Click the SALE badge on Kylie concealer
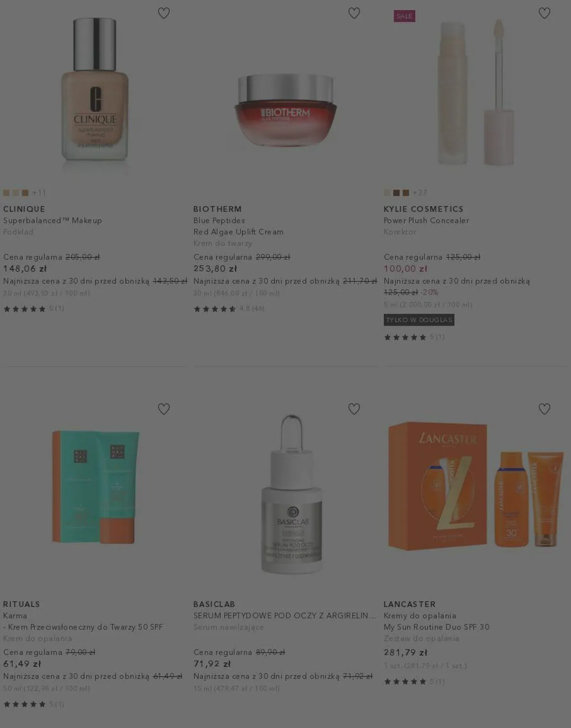Screen dimensions: 571x728 (404, 16)
